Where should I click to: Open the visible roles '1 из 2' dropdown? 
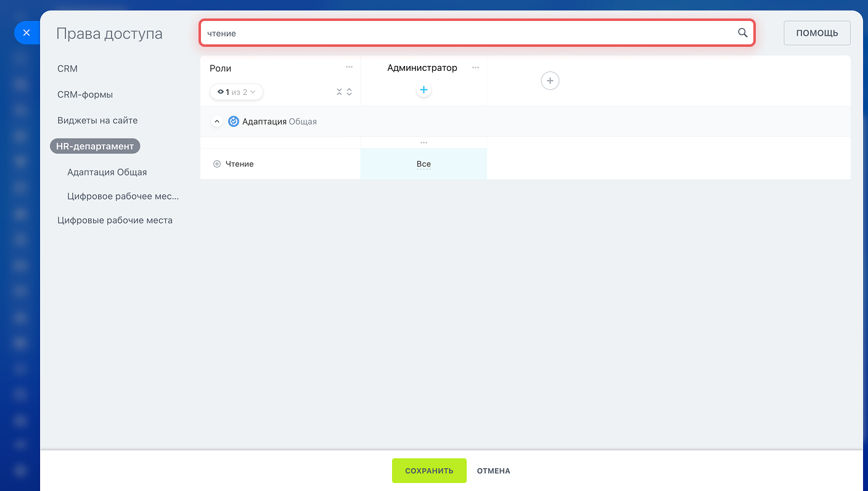coord(237,92)
